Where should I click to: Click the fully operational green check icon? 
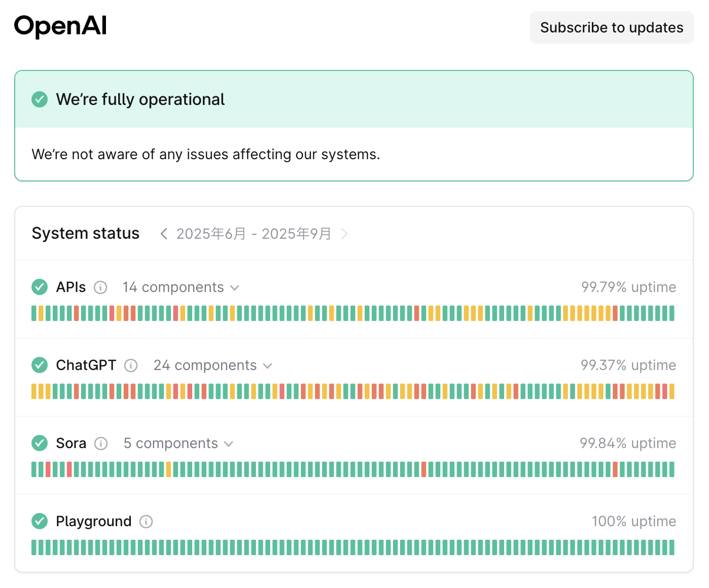point(40,99)
